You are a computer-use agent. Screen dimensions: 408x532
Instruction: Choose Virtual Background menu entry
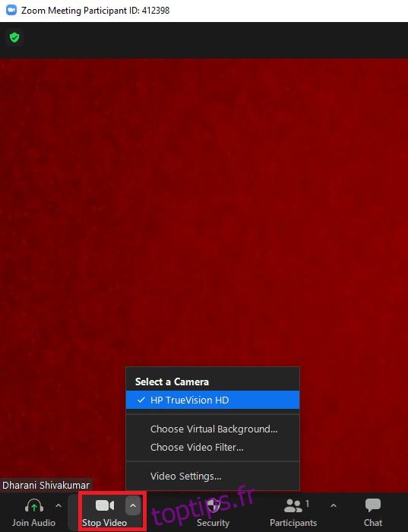(214, 429)
